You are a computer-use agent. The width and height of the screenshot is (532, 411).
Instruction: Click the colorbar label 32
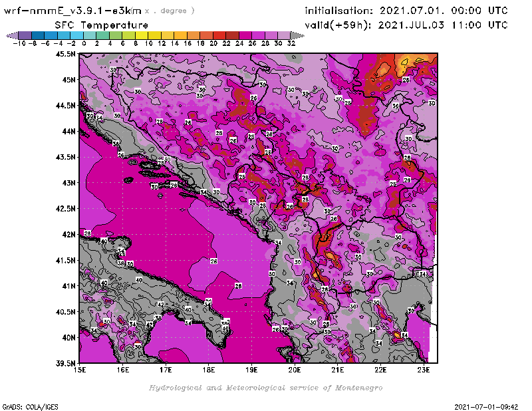click(x=291, y=43)
